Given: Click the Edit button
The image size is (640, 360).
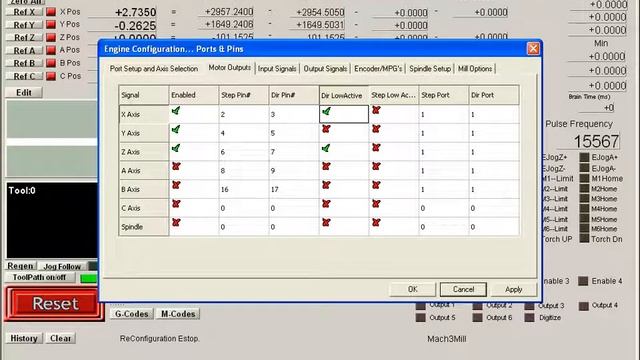Looking at the screenshot, I should click(x=24, y=93).
